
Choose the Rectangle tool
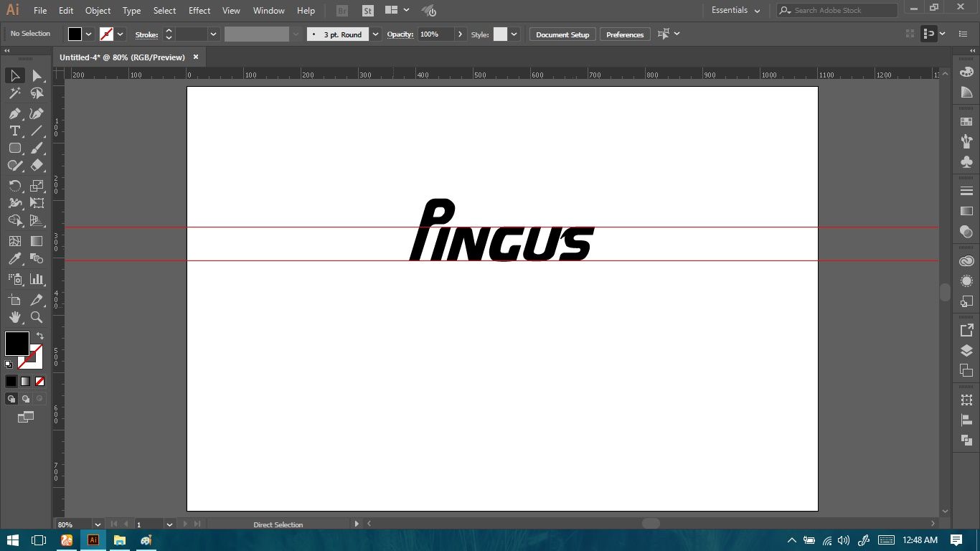click(x=14, y=148)
